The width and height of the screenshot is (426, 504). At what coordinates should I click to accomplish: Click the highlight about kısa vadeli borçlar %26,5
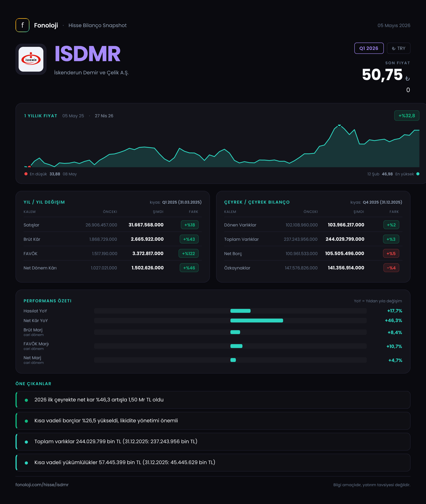click(213, 420)
